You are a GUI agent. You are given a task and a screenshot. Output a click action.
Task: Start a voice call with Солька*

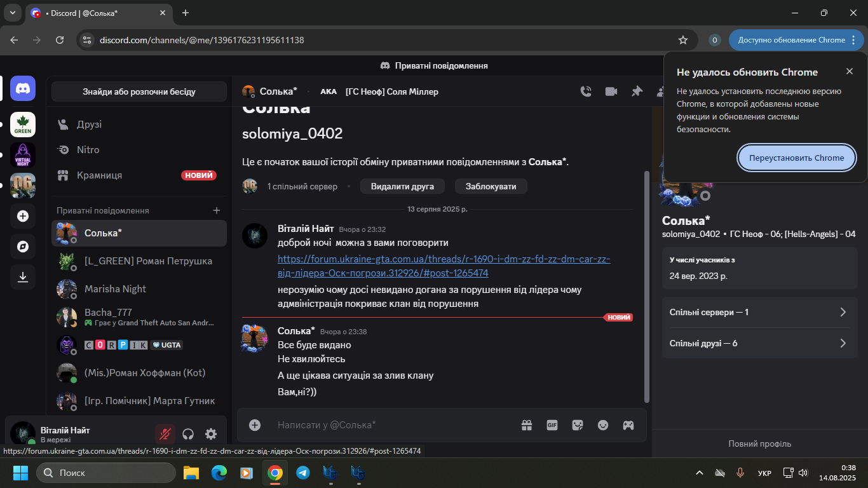pos(586,91)
